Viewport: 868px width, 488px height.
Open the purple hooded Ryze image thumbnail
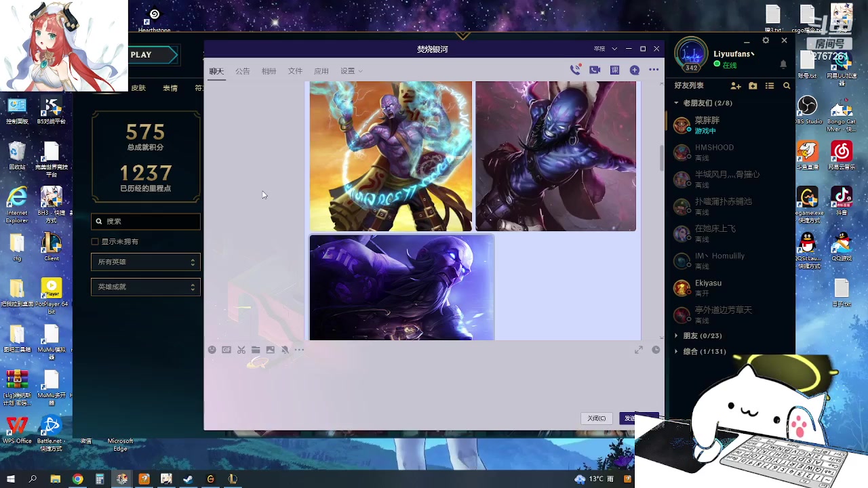(x=402, y=287)
